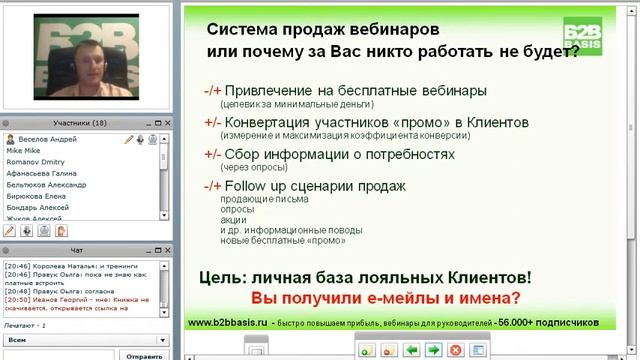Click the round dot on the Чат header

pos(6,250)
